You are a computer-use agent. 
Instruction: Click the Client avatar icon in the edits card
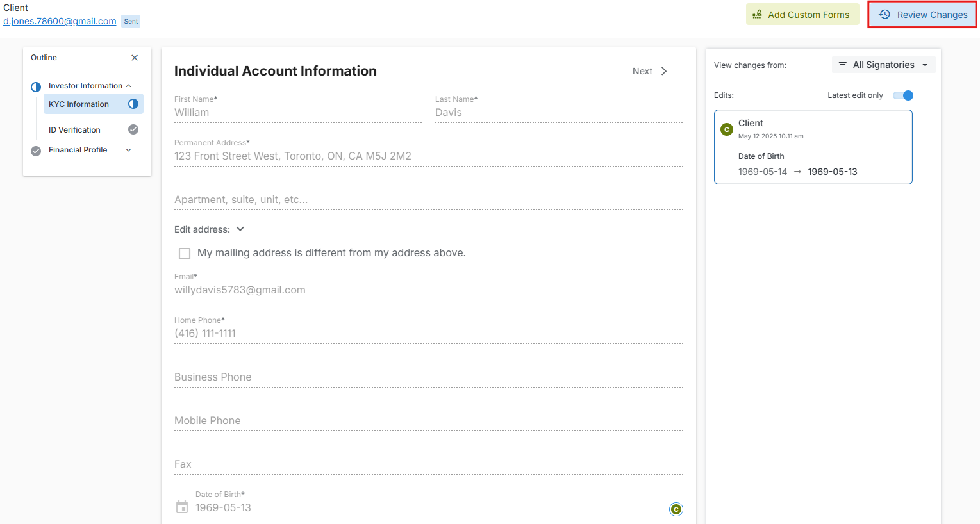pyautogui.click(x=727, y=129)
